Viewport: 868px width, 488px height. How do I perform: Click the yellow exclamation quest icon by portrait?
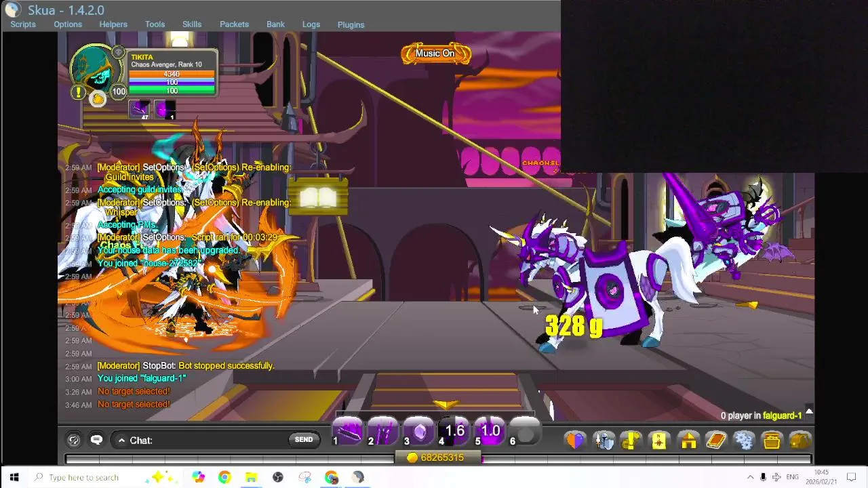(79, 91)
